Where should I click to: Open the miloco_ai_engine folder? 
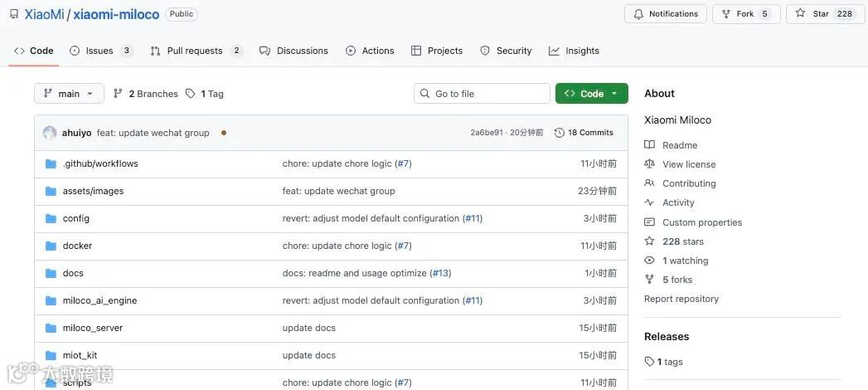tap(99, 301)
